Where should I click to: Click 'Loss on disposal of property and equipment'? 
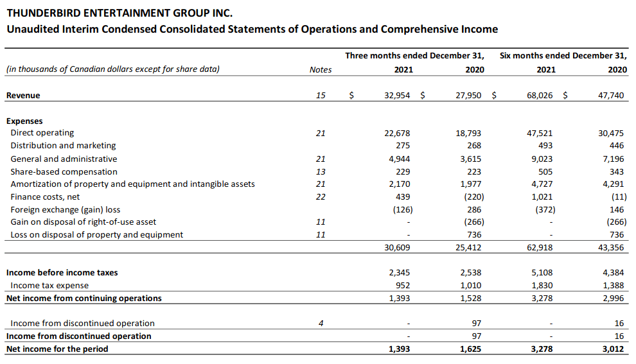point(97,235)
